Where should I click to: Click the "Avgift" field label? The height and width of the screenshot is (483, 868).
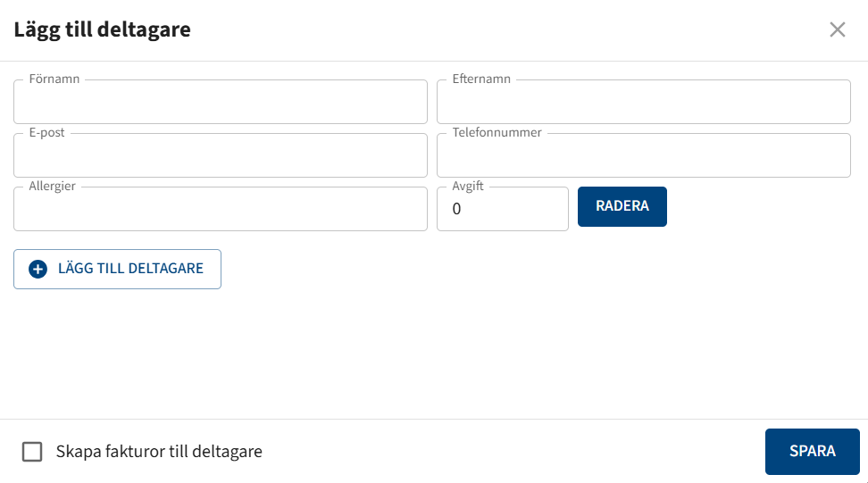click(468, 187)
